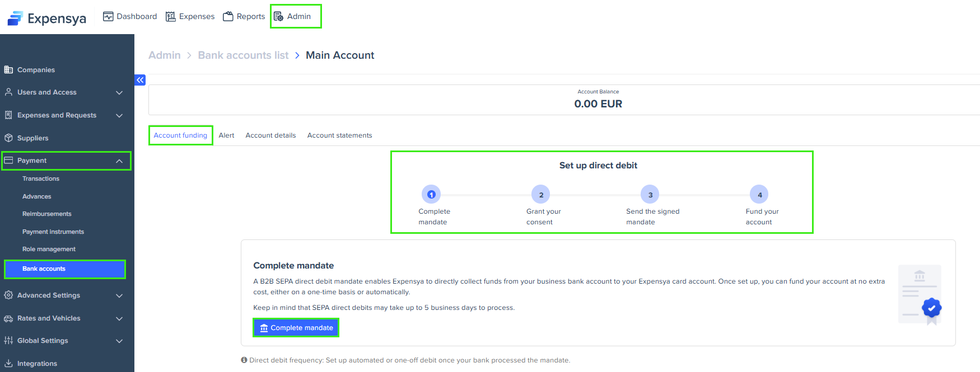Click step 3 Send the signed mandate circle
The image size is (980, 372).
click(650, 195)
